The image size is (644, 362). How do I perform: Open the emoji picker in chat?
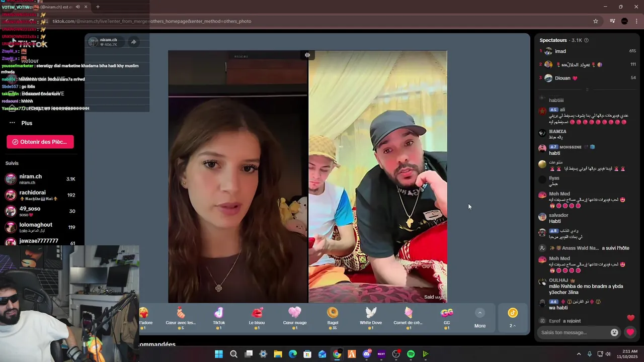[x=614, y=332]
